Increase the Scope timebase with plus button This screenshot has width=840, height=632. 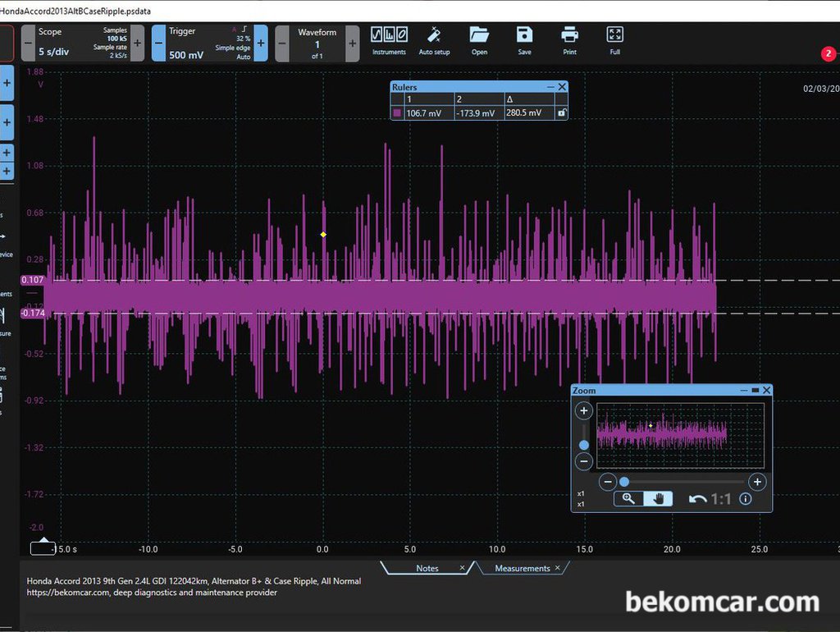pyautogui.click(x=138, y=43)
